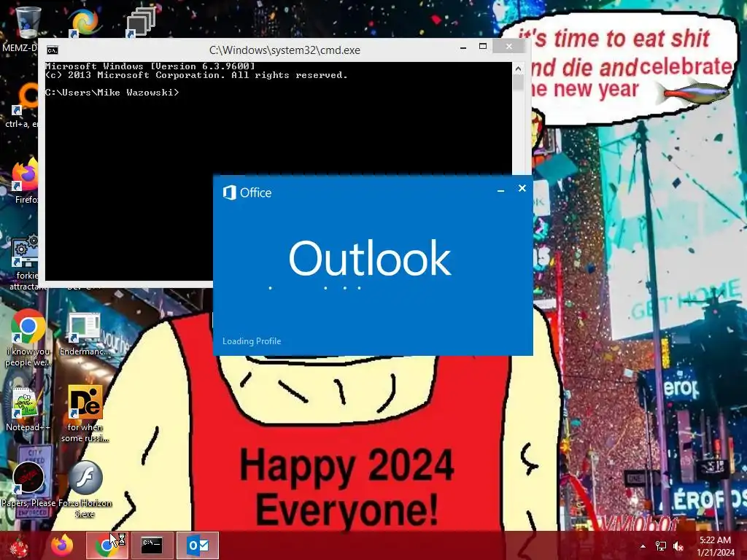Open the stacked windows desktop shortcut
This screenshot has width=747, height=560.
coord(141,22)
